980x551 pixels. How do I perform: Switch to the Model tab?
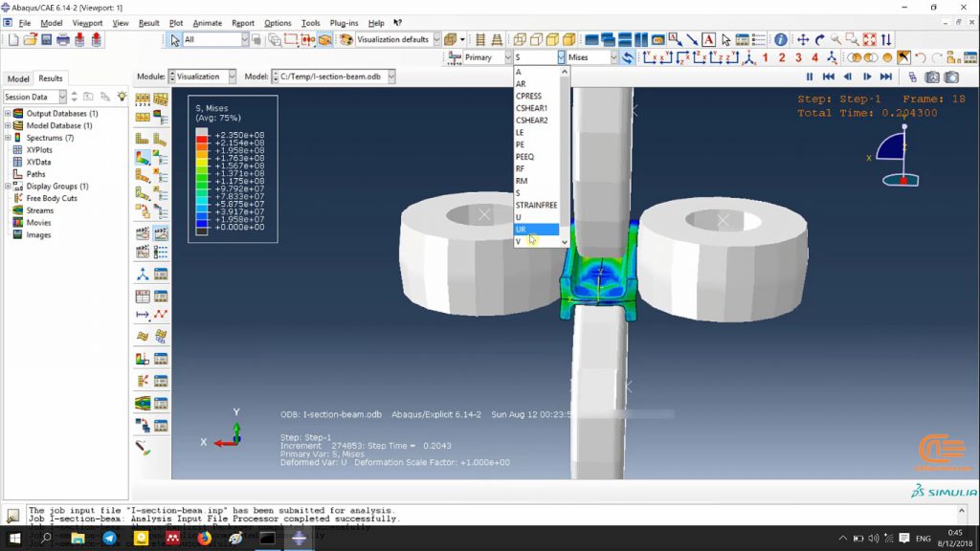18,78
